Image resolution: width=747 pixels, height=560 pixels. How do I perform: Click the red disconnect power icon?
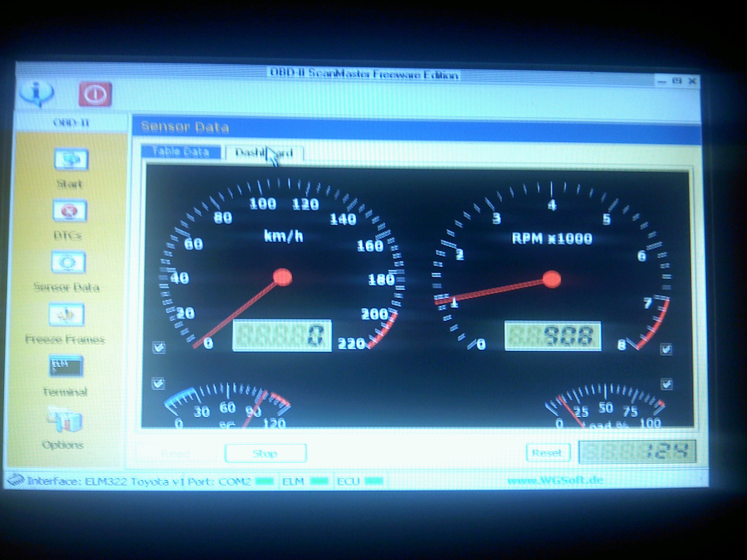[x=95, y=94]
